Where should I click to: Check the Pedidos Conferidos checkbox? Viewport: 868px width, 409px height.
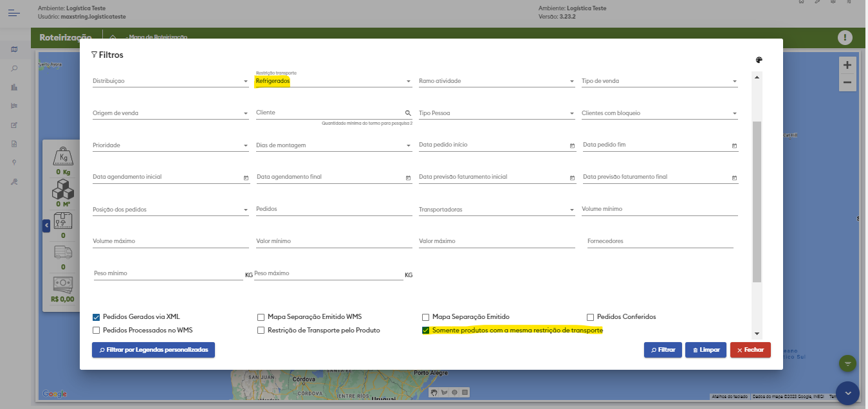[x=591, y=317]
